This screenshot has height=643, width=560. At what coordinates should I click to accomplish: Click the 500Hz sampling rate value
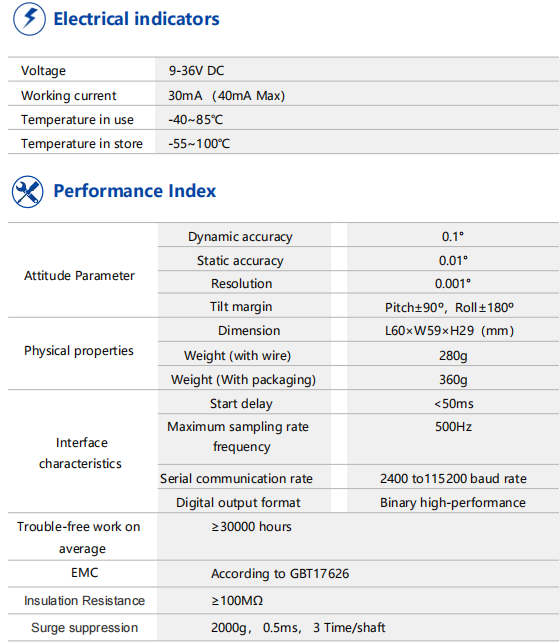pyautogui.click(x=453, y=426)
